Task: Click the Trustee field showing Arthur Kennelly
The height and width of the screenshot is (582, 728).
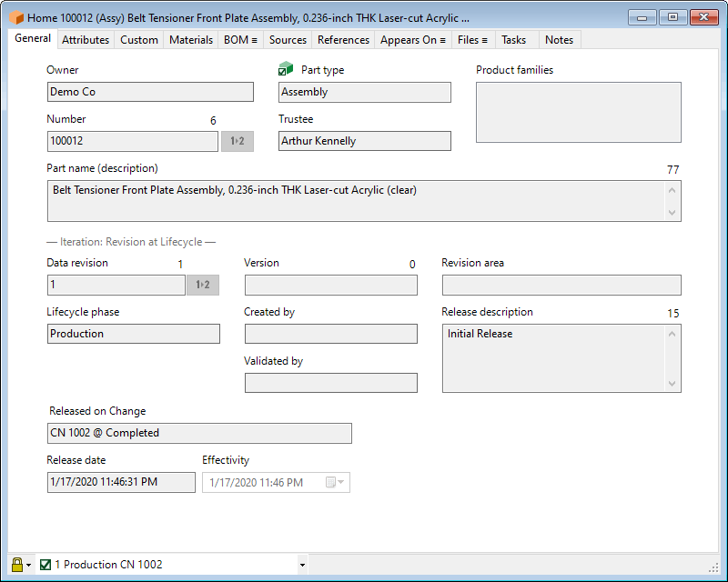Action: (365, 141)
